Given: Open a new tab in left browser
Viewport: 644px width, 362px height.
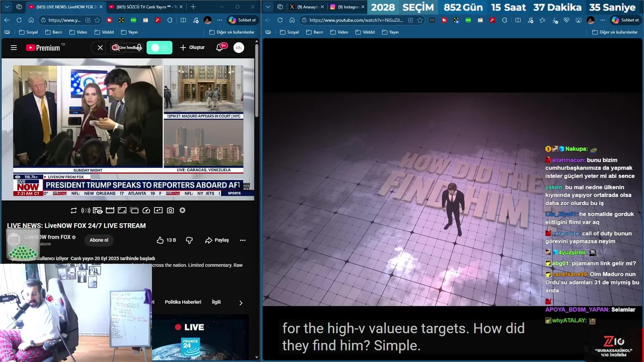Looking at the screenshot, I should (x=193, y=7).
